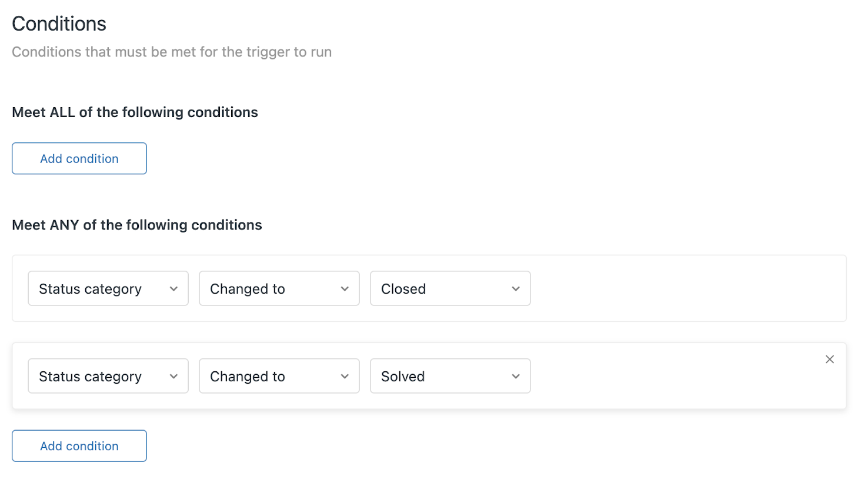868x479 pixels.
Task: Open the Changed to dropdown in the Closed row
Action: pyautogui.click(x=279, y=288)
